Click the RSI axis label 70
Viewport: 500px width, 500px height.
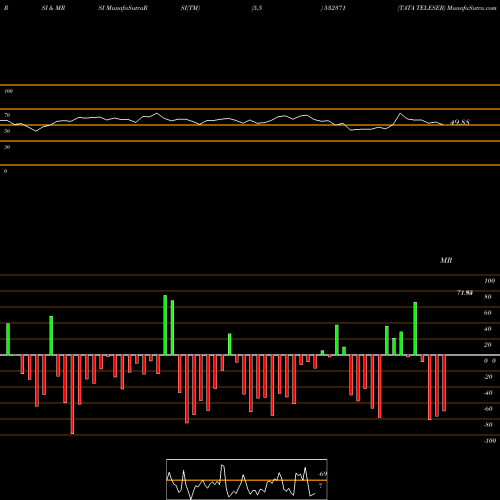tap(7, 115)
